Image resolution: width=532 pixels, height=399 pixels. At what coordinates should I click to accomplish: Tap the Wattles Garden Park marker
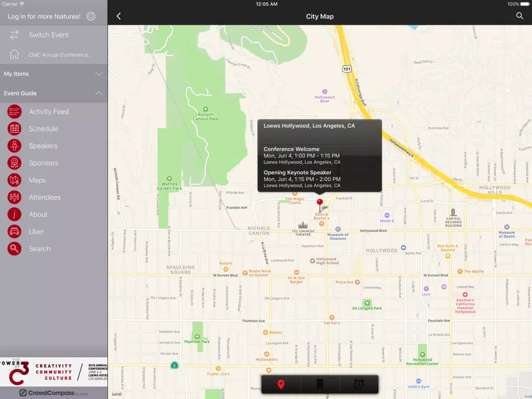tap(170, 178)
